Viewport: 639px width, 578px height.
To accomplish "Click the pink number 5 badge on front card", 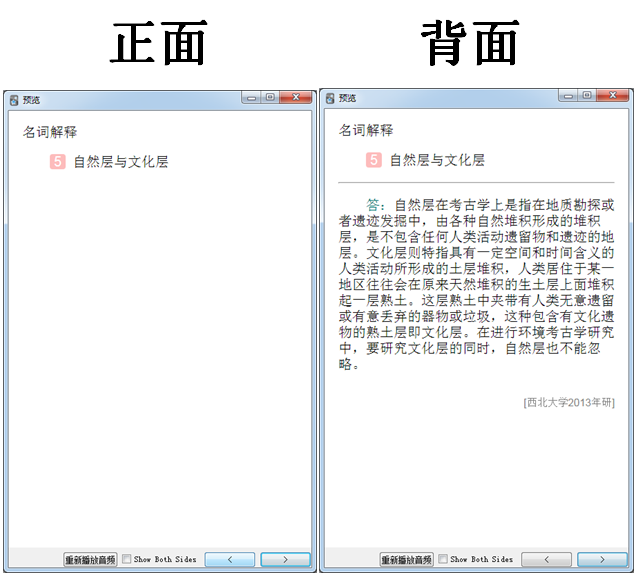I will (x=57, y=162).
